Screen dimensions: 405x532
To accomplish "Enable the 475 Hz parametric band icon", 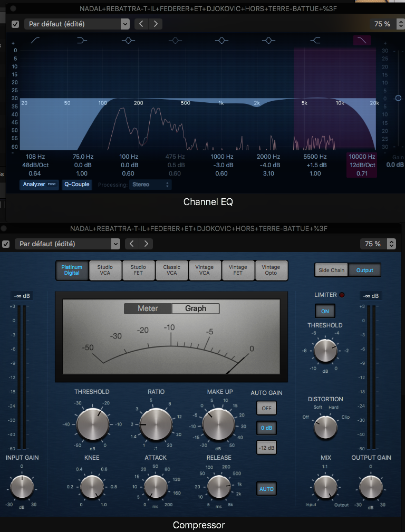I will pyautogui.click(x=175, y=41).
